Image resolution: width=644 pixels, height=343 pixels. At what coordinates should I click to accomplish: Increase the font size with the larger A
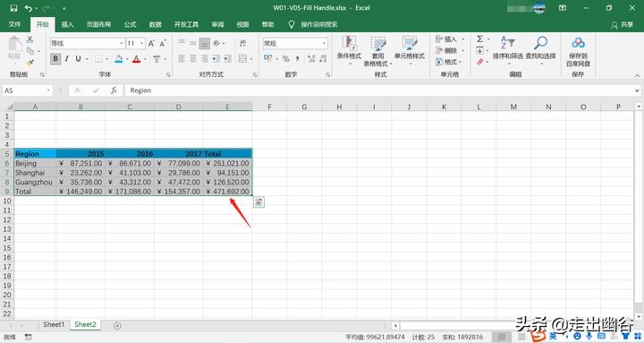[x=151, y=43]
